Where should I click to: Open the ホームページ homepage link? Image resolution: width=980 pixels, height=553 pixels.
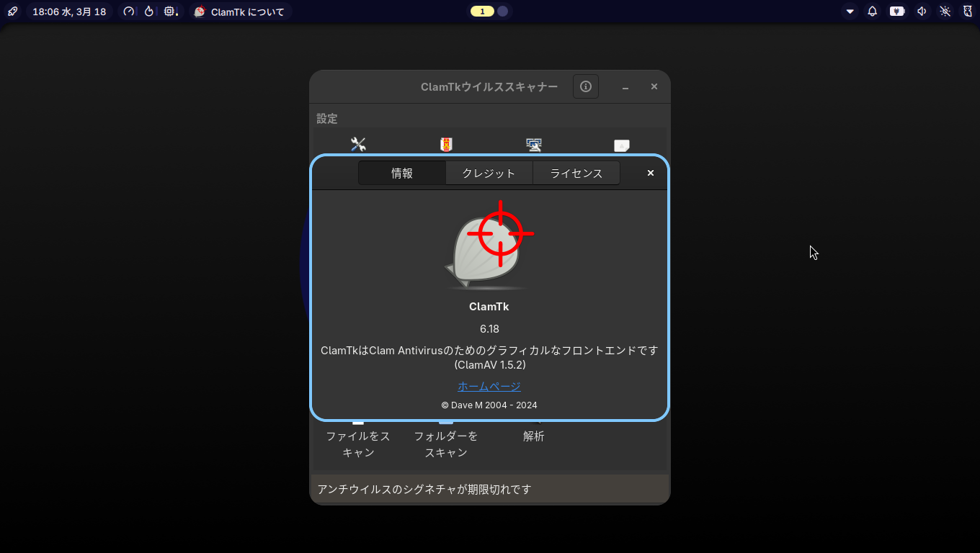(x=489, y=386)
